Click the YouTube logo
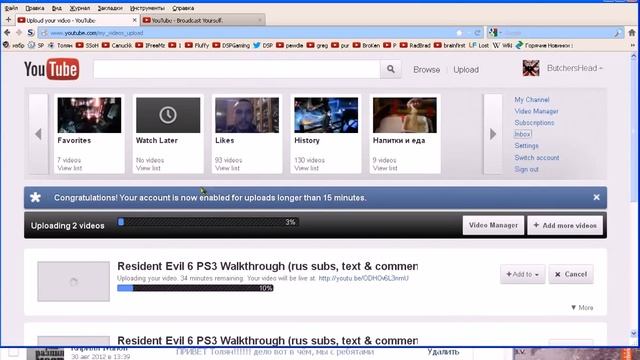640x360 pixels. point(51,69)
